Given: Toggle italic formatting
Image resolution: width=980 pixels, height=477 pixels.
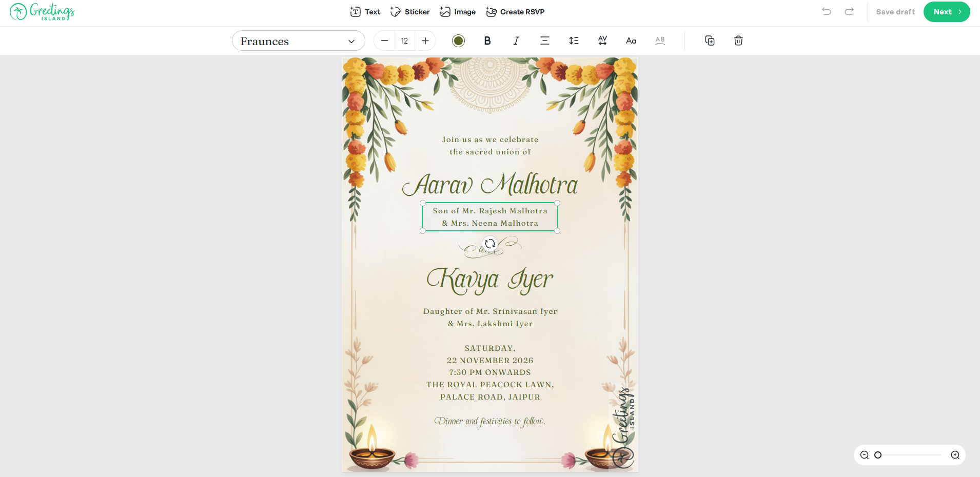Looking at the screenshot, I should tap(516, 41).
